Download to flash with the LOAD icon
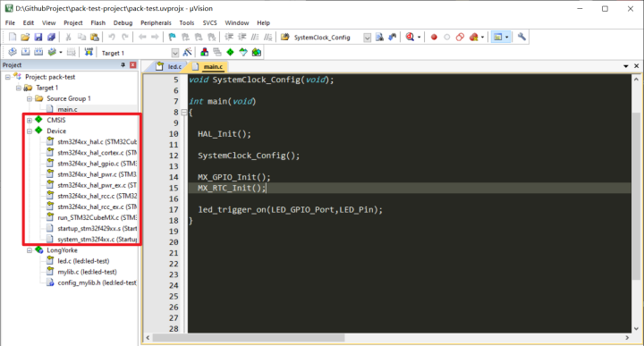644x346 pixels. click(89, 52)
